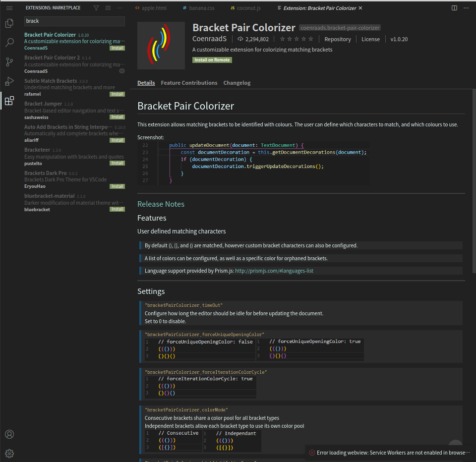476x462 pixels.
Task: Click the extension ID coenraads.bracket-pair-colorizer badge
Action: (x=340, y=28)
